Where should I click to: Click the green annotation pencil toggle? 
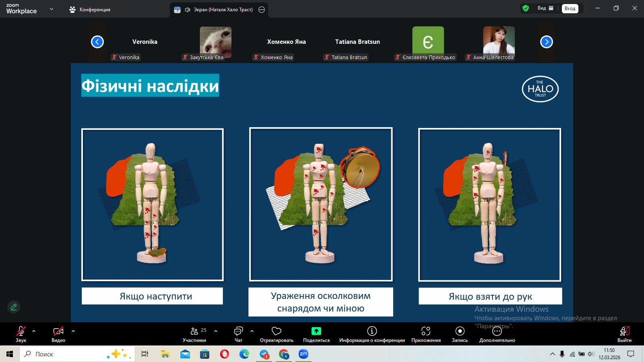14,307
